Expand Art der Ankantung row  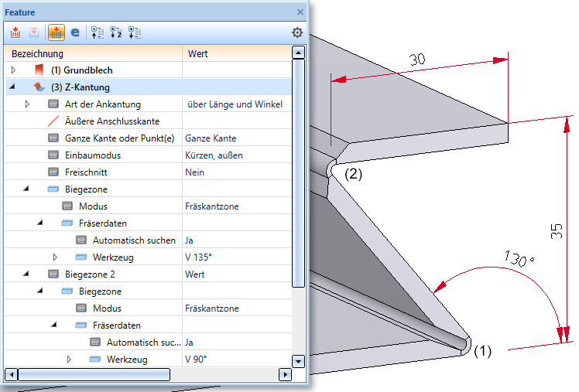[27, 104]
